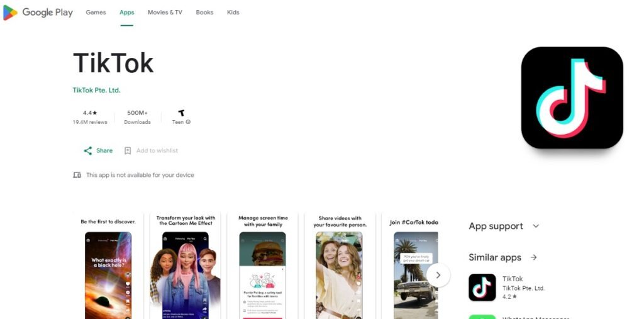Viewport: 644px width, 319px height.
Task: Click the TikTok page title
Action: pos(113,64)
